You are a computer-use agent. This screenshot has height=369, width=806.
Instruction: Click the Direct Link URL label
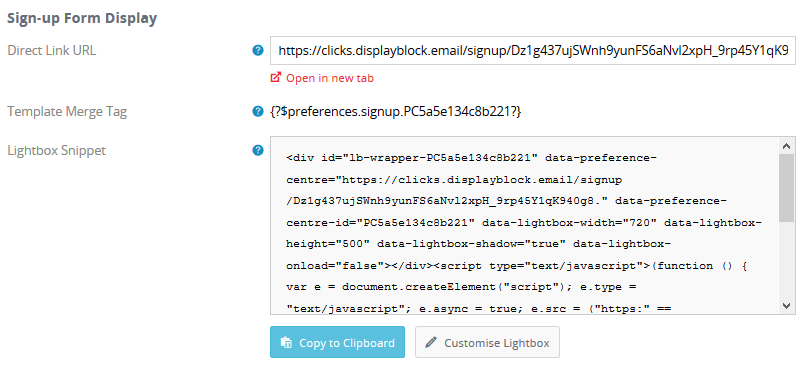click(x=51, y=50)
